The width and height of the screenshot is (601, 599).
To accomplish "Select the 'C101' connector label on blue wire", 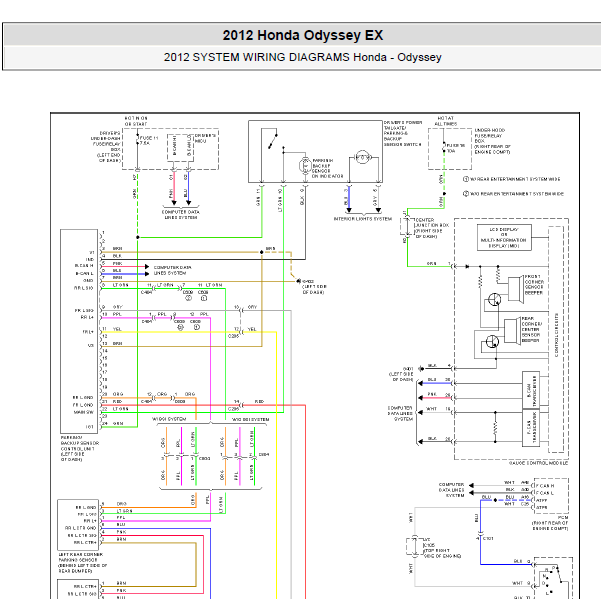I will [x=488, y=538].
